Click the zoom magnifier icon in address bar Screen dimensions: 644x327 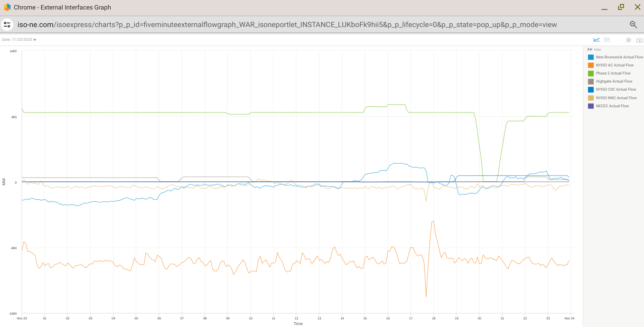[x=633, y=25]
